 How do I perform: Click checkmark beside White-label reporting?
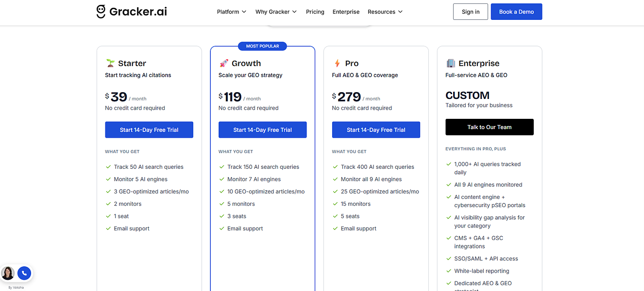[x=449, y=271]
